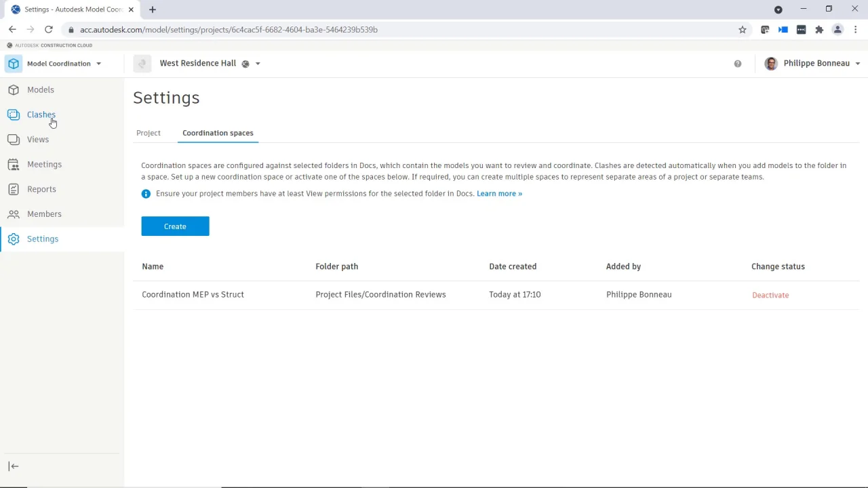Image resolution: width=868 pixels, height=488 pixels.
Task: Select the Coordination spaces tab
Action: tap(218, 133)
